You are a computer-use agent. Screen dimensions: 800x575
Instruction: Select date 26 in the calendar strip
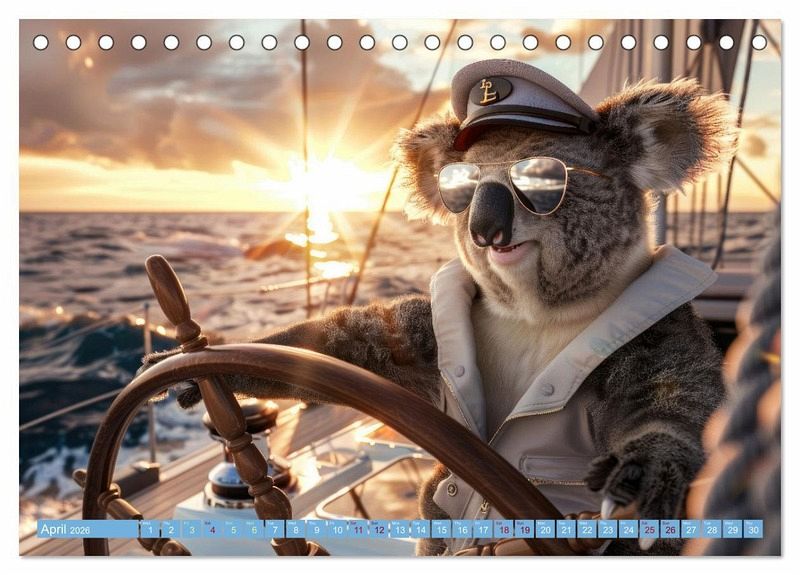tap(670, 529)
